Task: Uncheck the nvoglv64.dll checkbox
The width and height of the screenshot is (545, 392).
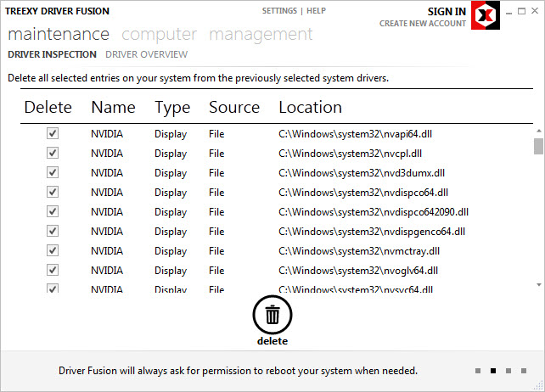Action: click(53, 270)
